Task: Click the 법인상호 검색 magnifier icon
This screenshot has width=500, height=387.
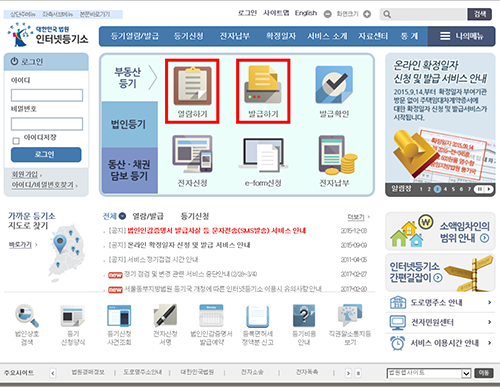Action: (x=27, y=315)
